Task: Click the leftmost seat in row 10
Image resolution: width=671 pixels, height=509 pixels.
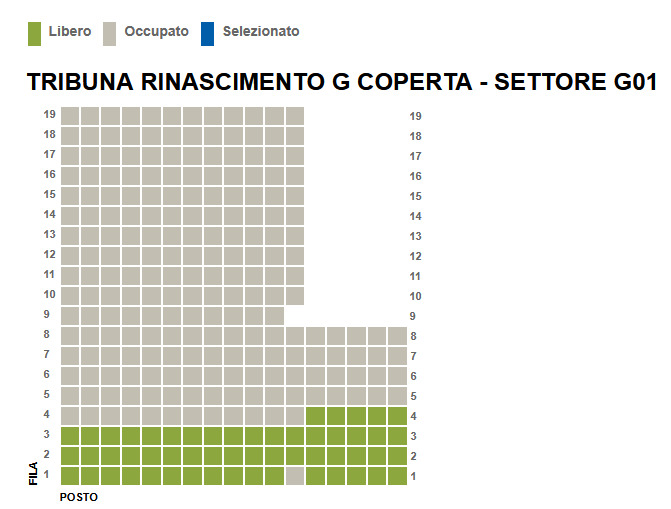Action: (70, 296)
